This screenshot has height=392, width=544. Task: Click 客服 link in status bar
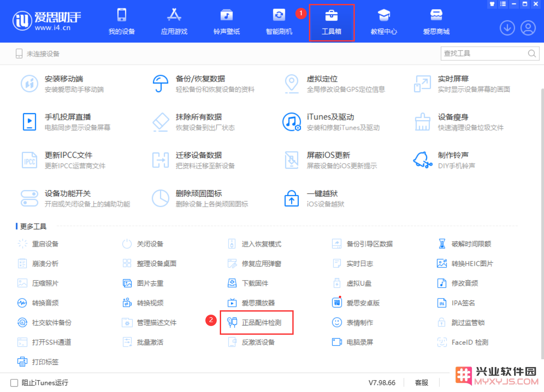tap(422, 383)
